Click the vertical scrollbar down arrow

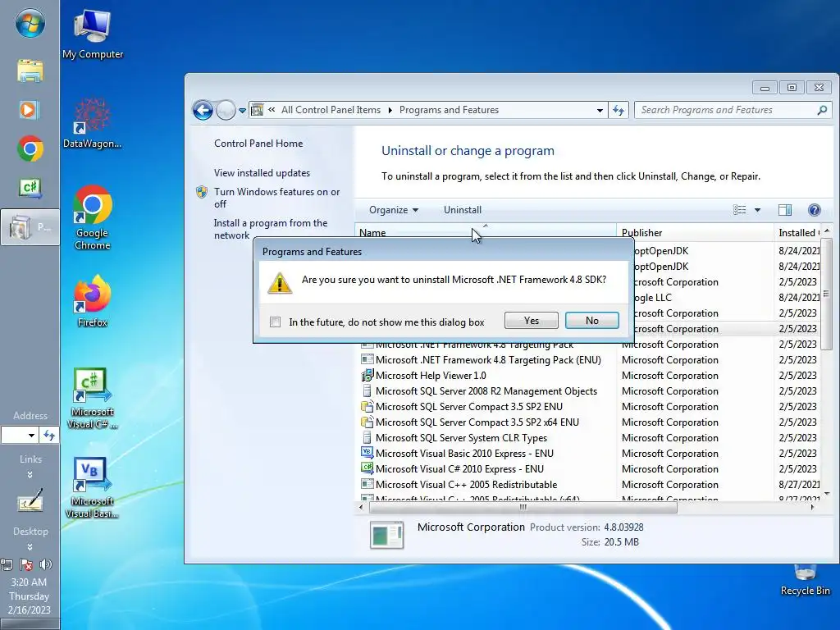tap(827, 493)
